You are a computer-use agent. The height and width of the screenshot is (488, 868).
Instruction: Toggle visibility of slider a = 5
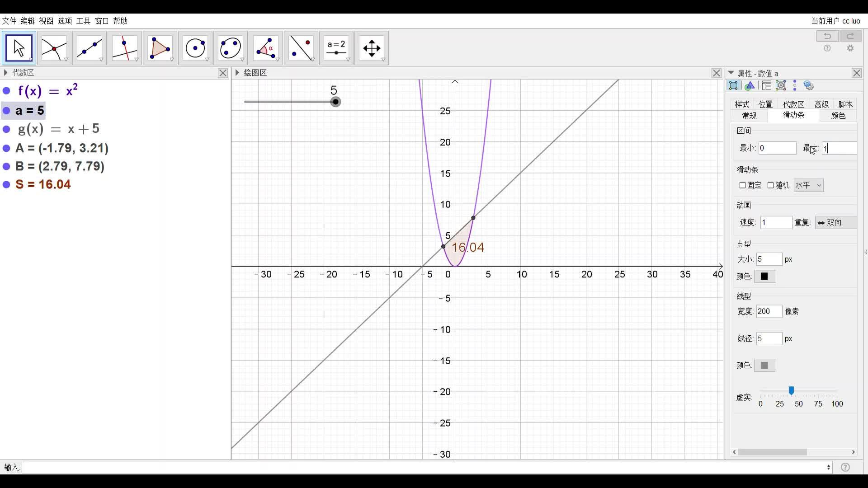(x=6, y=111)
